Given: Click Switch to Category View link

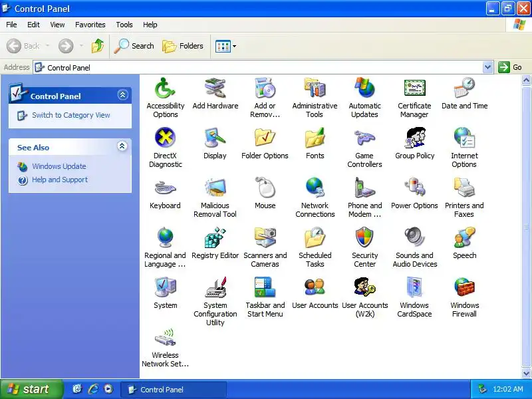Looking at the screenshot, I should (x=71, y=115).
